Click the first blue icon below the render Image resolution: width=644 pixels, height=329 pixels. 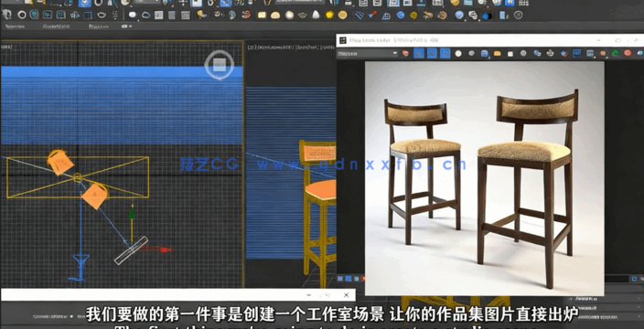(x=340, y=279)
